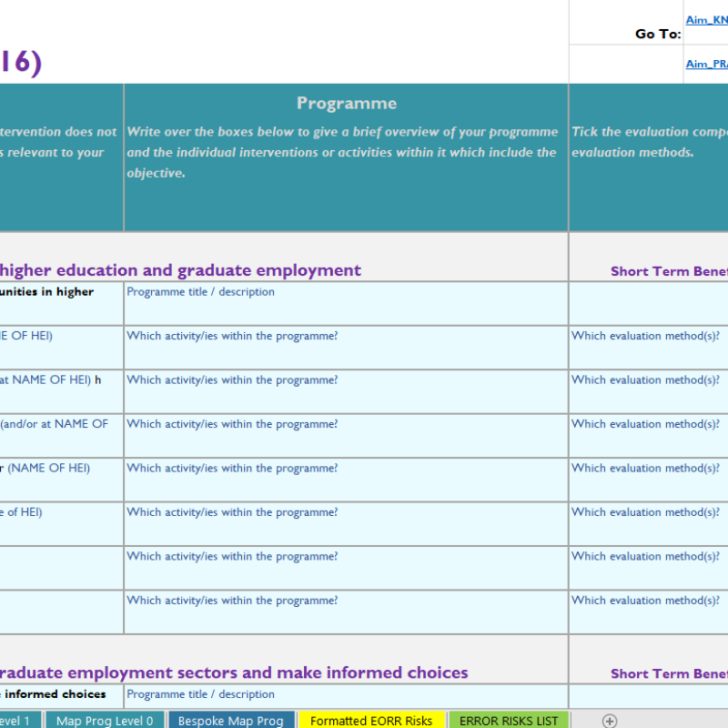Select the yellow Formatted EORR Risks tab

click(x=371, y=721)
